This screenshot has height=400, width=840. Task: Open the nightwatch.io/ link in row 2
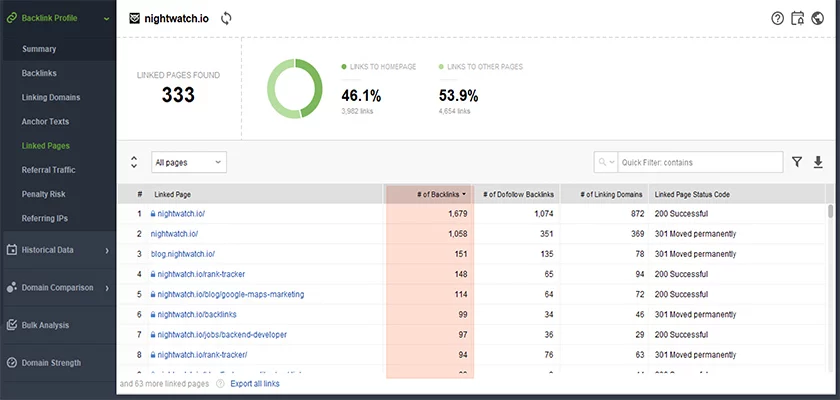[x=175, y=234]
